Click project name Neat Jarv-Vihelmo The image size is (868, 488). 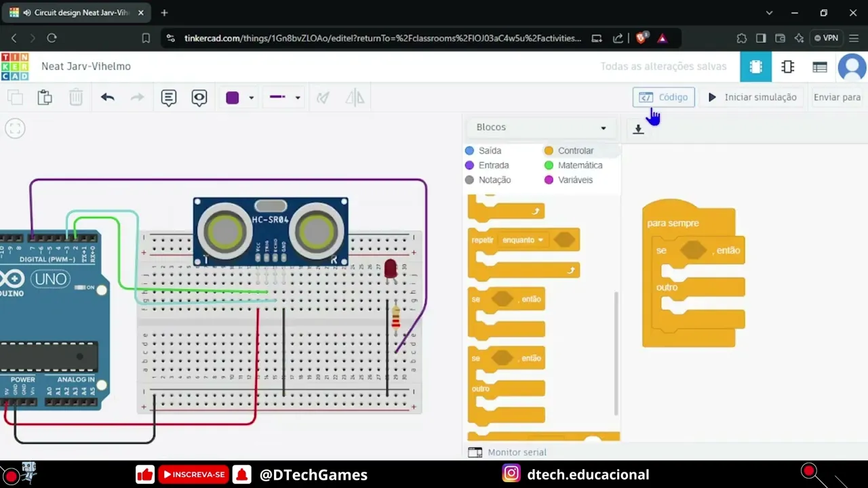pyautogui.click(x=86, y=66)
